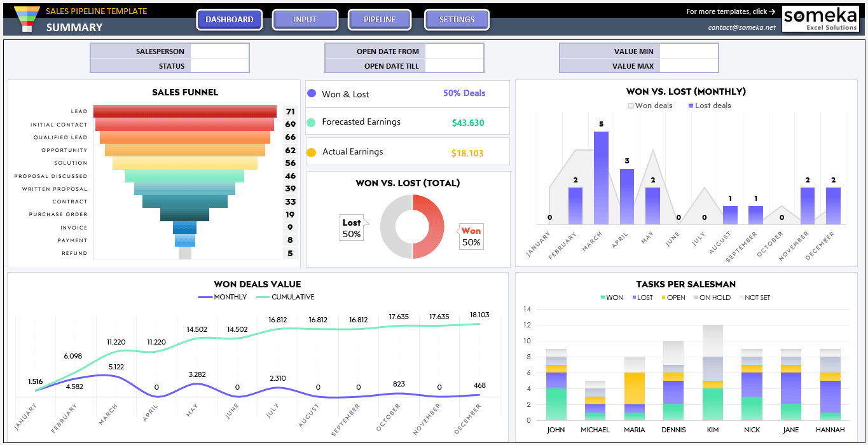Click the OPEN DATE FROM input cell
868x445 pixels.
point(454,51)
